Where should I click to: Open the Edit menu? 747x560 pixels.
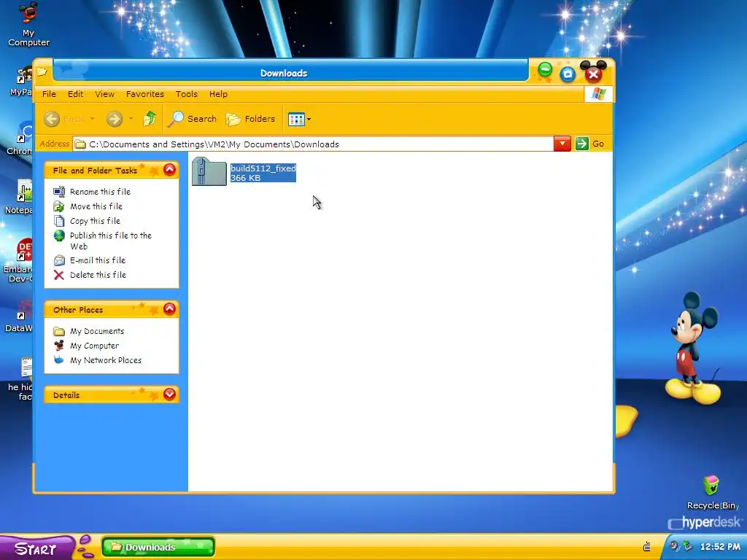tap(75, 94)
